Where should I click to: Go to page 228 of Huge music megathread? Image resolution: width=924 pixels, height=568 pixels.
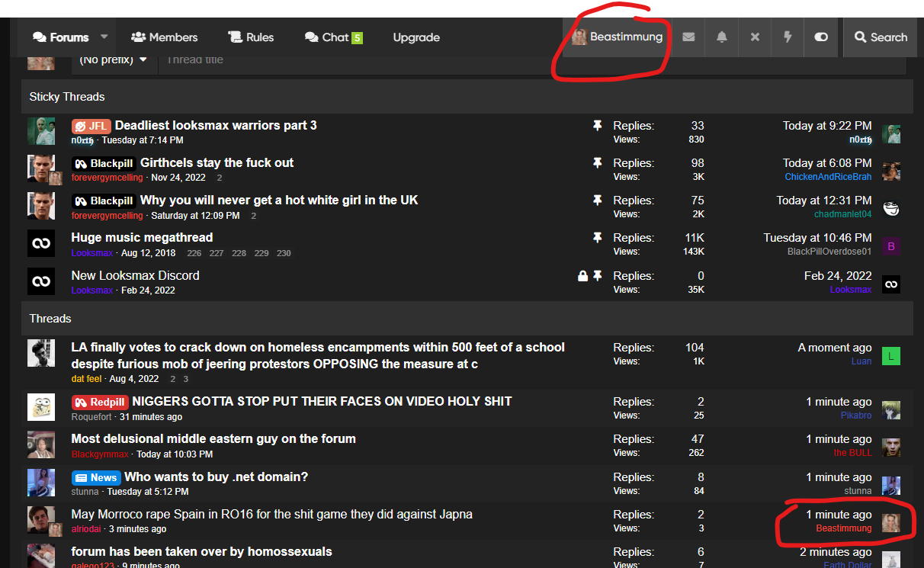point(239,253)
